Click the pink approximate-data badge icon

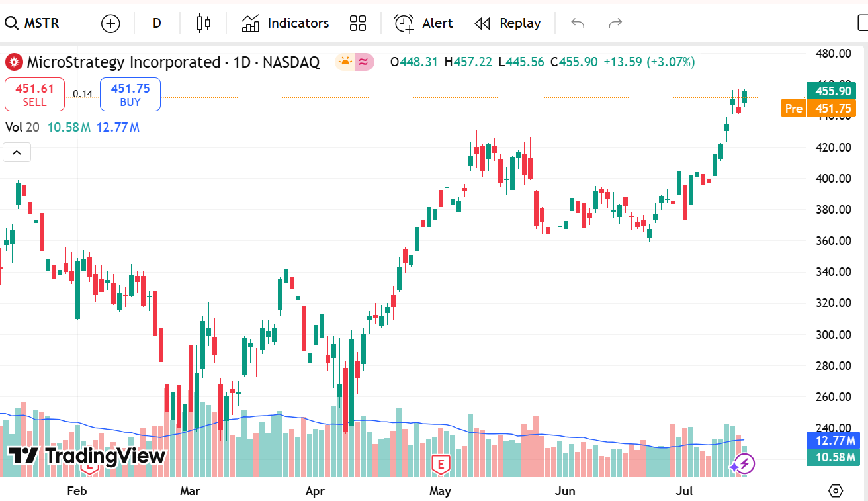tap(364, 62)
